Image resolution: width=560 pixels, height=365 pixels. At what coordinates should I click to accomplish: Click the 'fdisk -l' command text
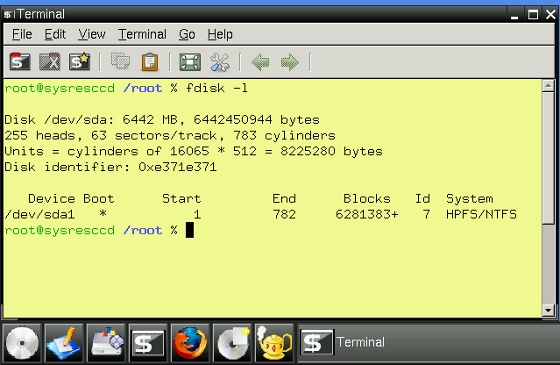coord(217,88)
